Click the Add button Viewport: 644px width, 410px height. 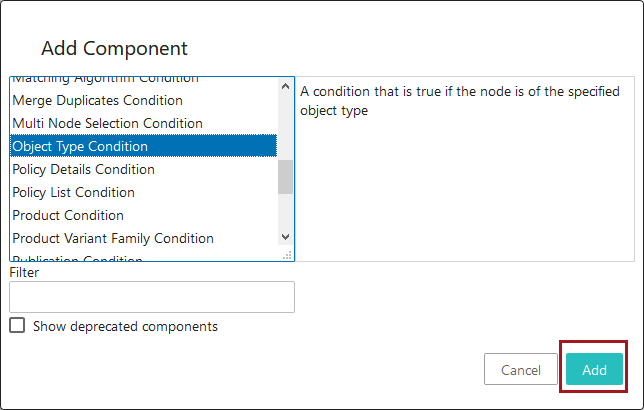tap(594, 370)
